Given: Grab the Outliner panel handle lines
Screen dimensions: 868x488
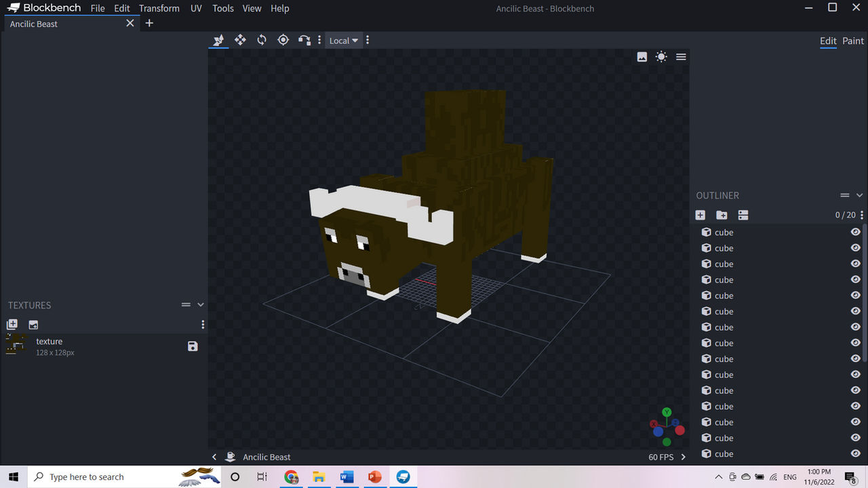Looking at the screenshot, I should (x=845, y=195).
